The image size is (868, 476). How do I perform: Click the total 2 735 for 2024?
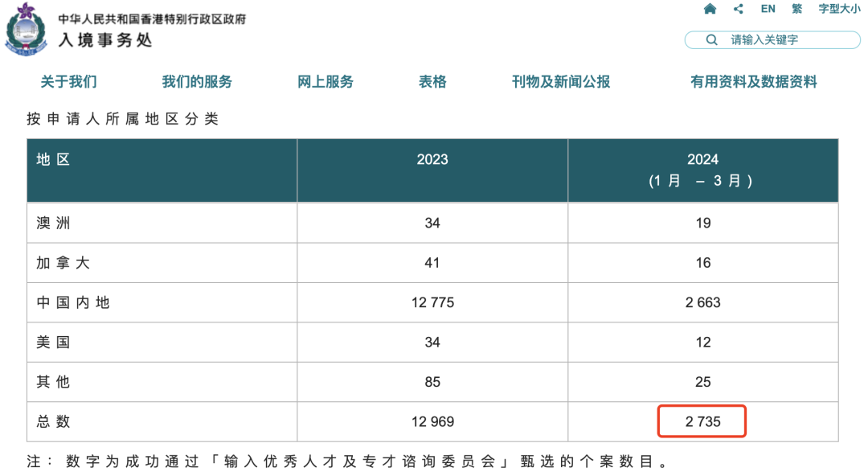coord(703,421)
